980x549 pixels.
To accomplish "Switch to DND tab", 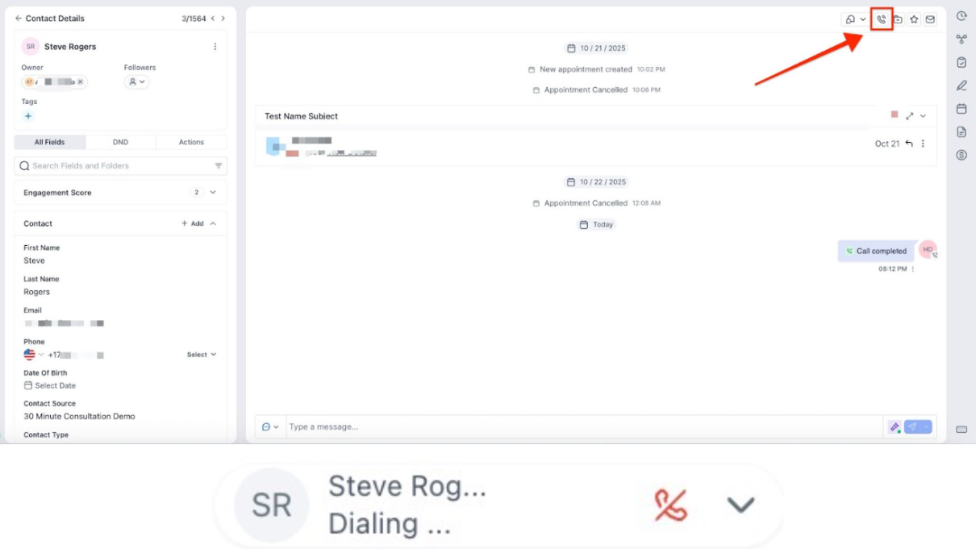I will pos(120,142).
